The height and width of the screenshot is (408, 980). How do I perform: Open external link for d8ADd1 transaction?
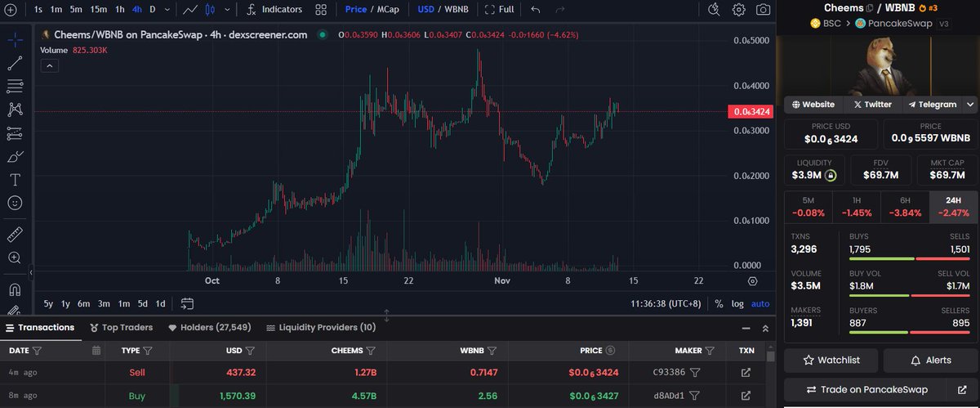pos(746,396)
